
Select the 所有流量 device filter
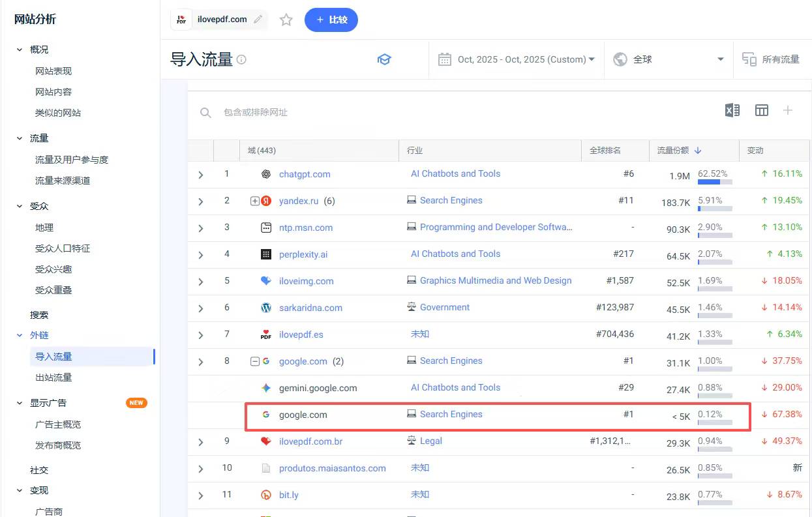[772, 59]
